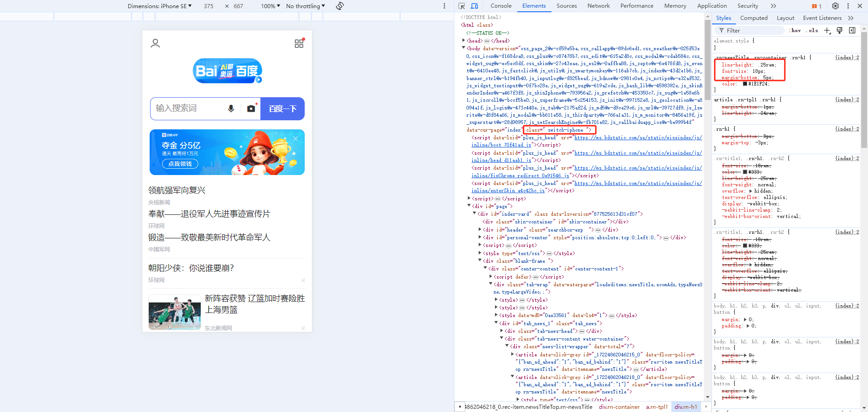Toggle the .cls classes button
Viewport: 868px width, 412px height.
(813, 30)
